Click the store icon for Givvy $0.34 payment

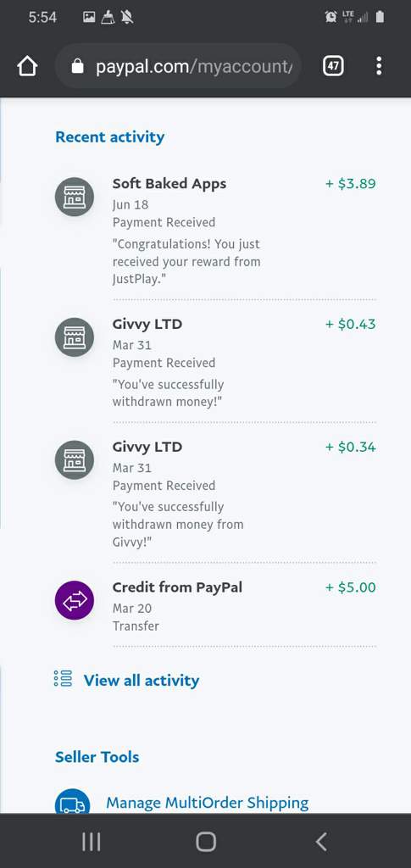[75, 460]
